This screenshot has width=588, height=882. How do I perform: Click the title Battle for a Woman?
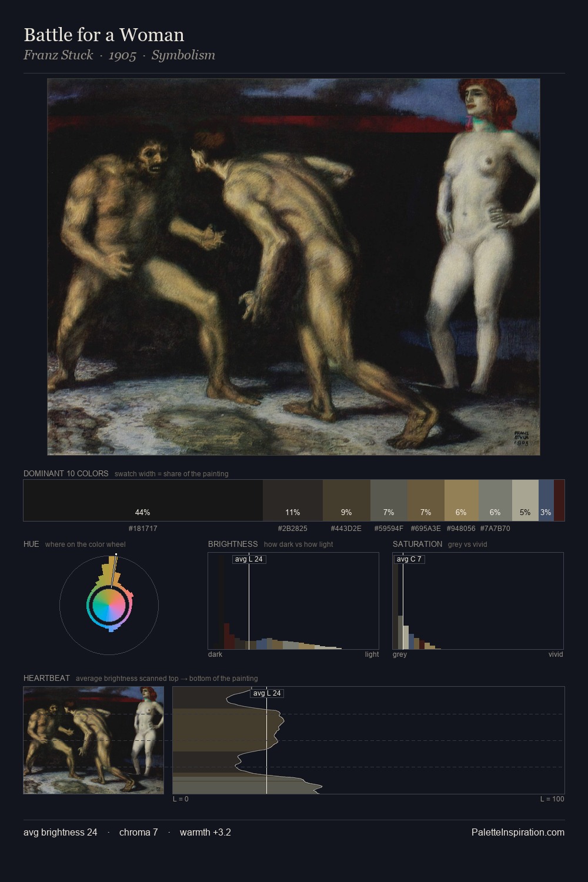click(104, 35)
